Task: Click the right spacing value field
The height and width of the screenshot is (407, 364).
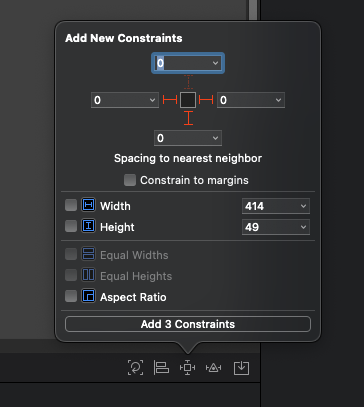Action: click(251, 100)
